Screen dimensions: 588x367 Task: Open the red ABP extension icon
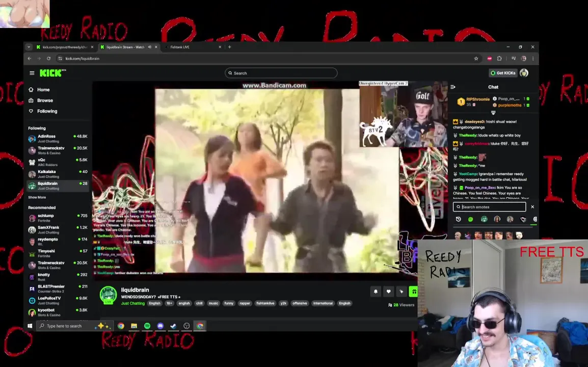tap(489, 59)
